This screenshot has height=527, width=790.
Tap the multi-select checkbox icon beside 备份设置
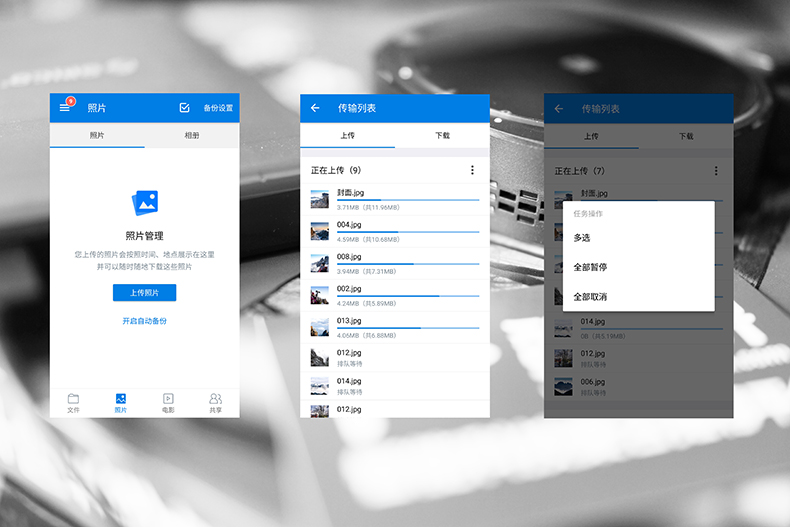(184, 108)
